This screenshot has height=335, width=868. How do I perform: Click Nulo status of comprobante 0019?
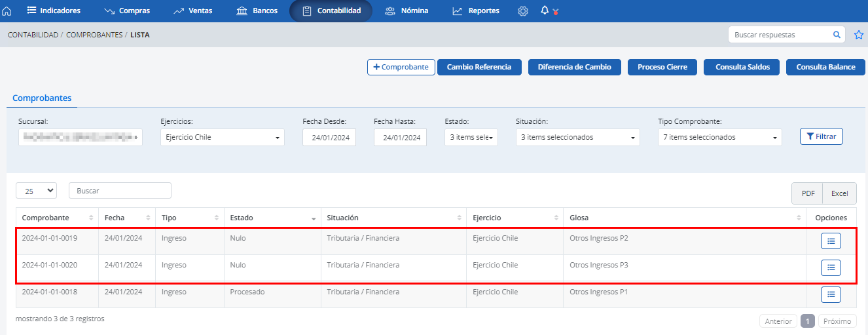238,239
